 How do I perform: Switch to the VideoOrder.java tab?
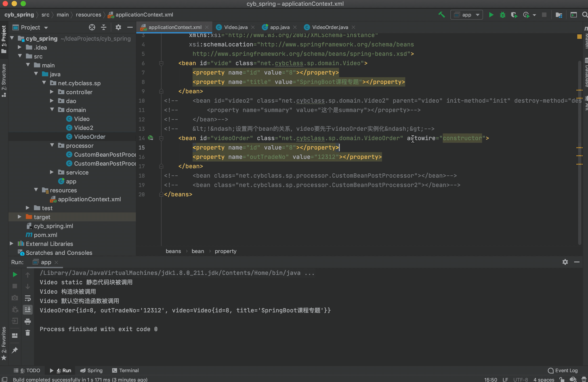tap(330, 27)
